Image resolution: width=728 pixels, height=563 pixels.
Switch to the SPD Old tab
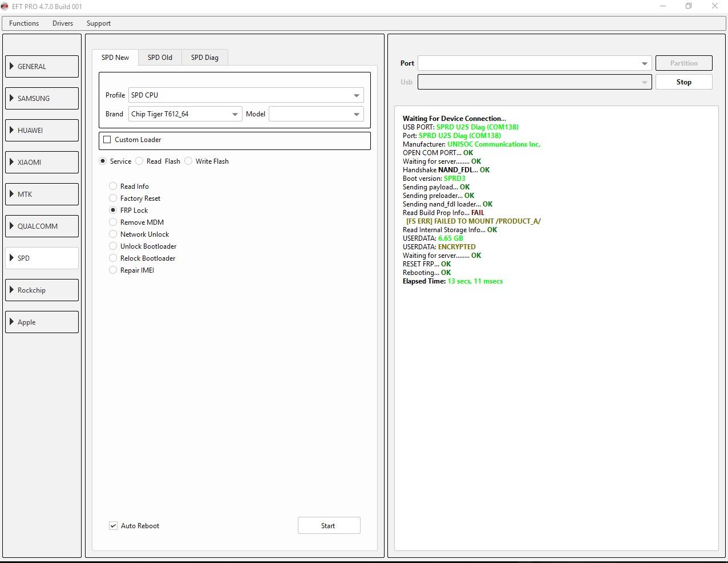coord(160,57)
